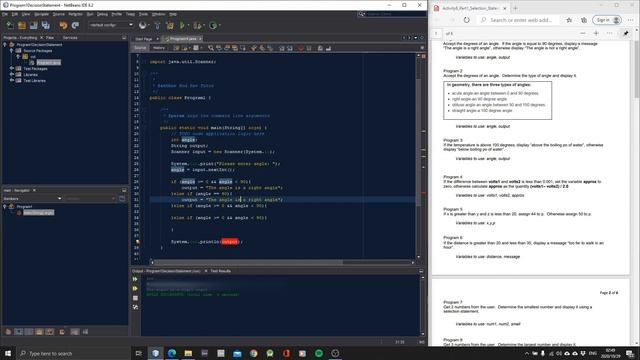Click the output settings icon below Stop
This screenshot has height=360, width=640.
tap(135, 307)
